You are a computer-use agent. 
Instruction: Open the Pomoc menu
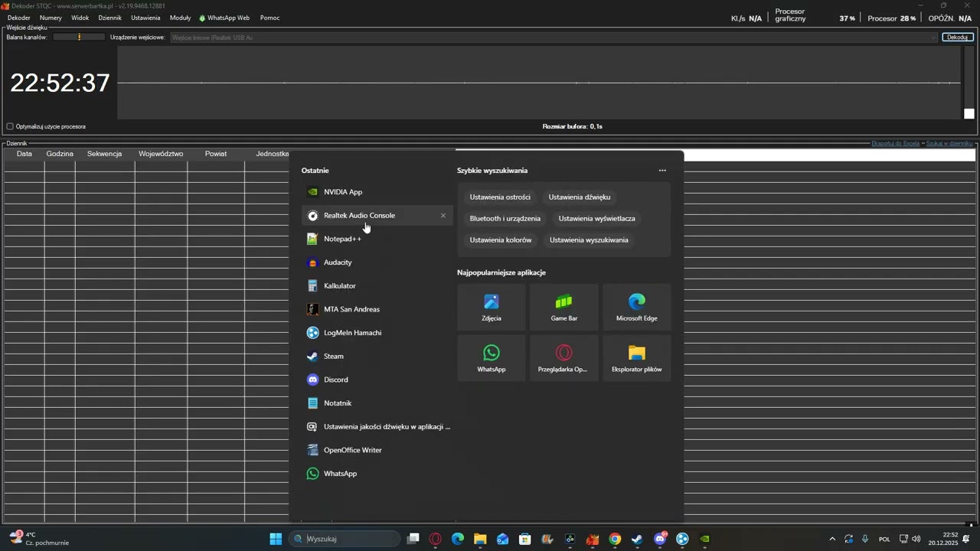(269, 18)
